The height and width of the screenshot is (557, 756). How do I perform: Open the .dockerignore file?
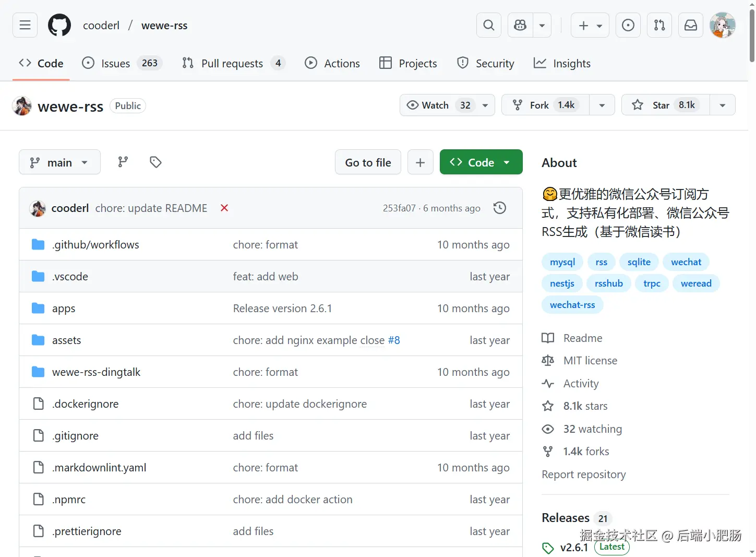(85, 404)
